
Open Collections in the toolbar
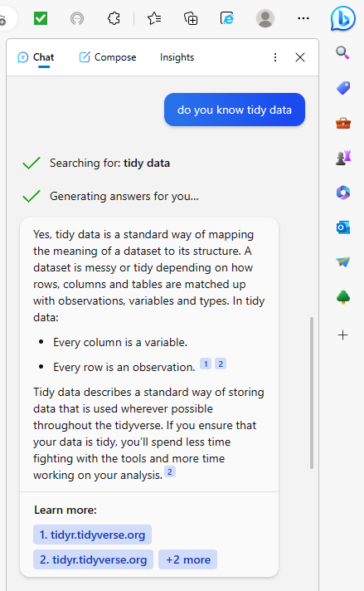191,18
